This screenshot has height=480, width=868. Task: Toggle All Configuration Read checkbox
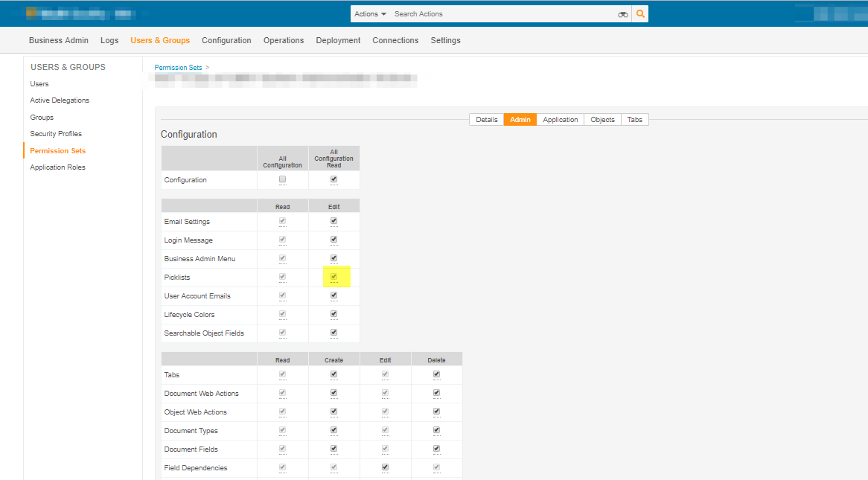[334, 179]
